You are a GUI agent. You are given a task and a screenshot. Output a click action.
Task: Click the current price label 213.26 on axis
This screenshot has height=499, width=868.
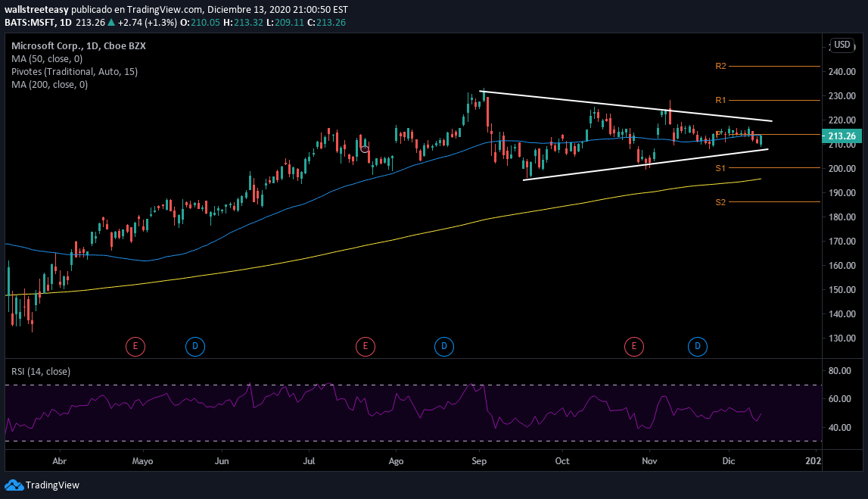pos(842,136)
